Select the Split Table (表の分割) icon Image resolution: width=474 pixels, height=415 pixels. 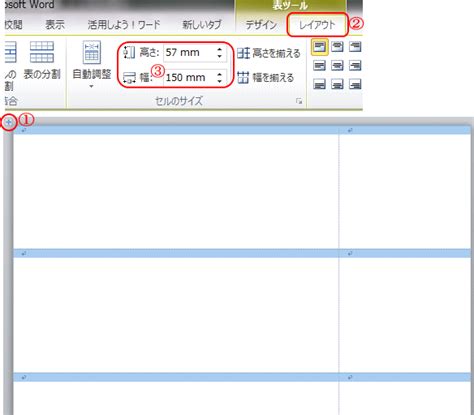(42, 60)
